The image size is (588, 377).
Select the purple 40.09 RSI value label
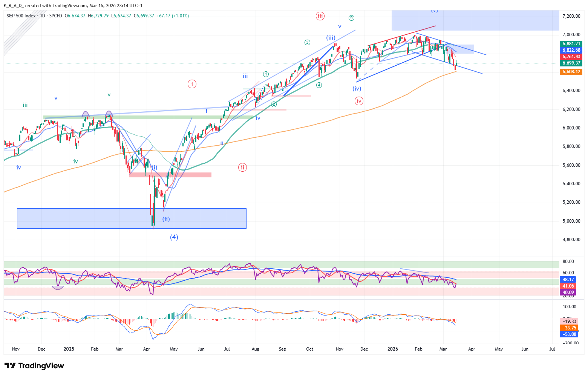click(x=568, y=292)
